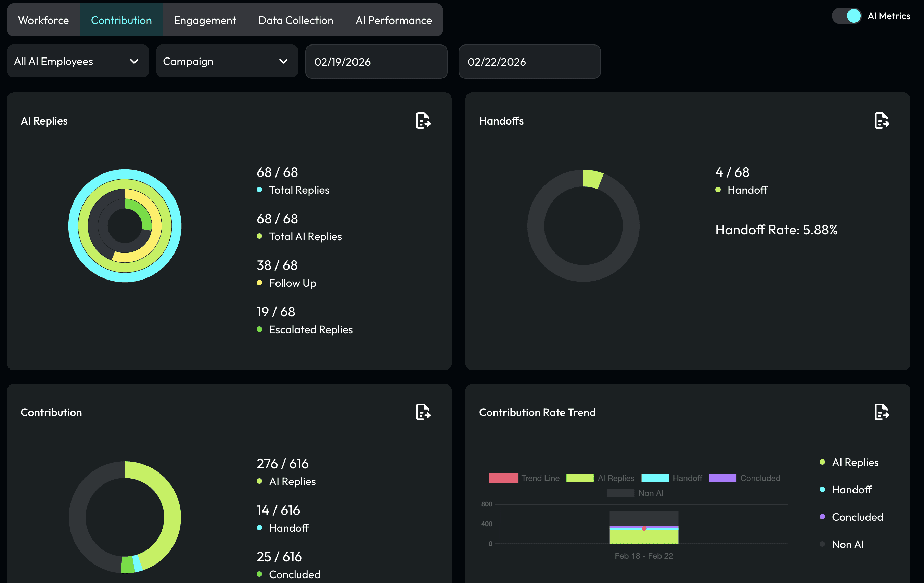Export the Contribution card data
Viewport: 924px width, 583px height.
click(423, 412)
